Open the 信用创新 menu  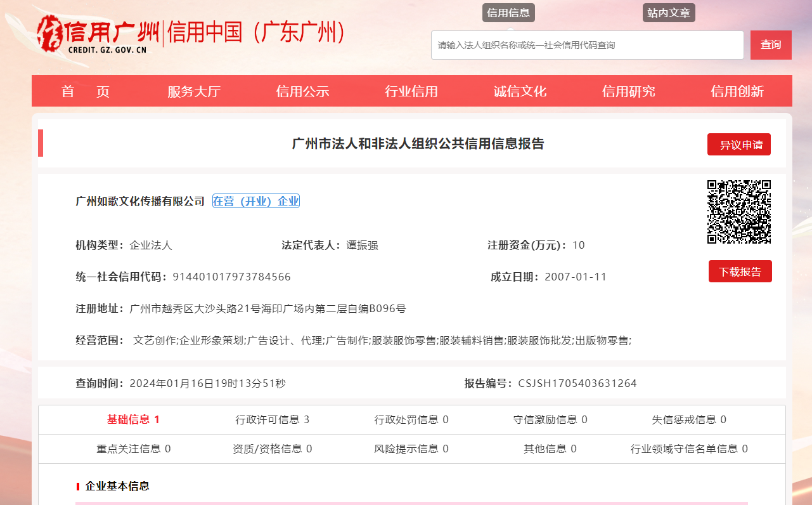pos(737,91)
